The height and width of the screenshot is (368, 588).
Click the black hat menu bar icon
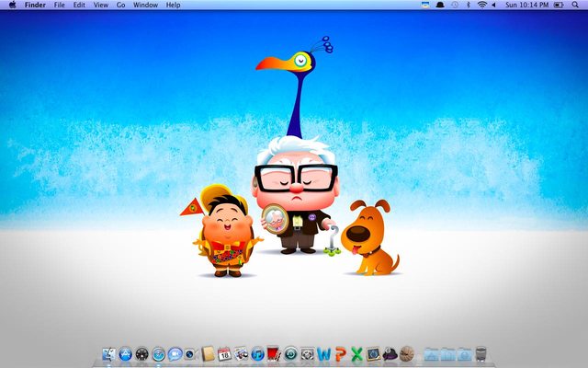(440, 5)
